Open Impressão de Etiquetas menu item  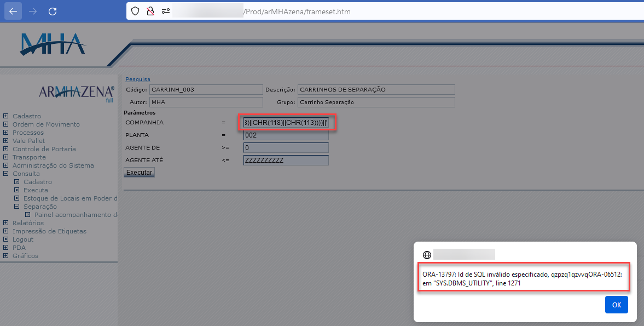49,231
